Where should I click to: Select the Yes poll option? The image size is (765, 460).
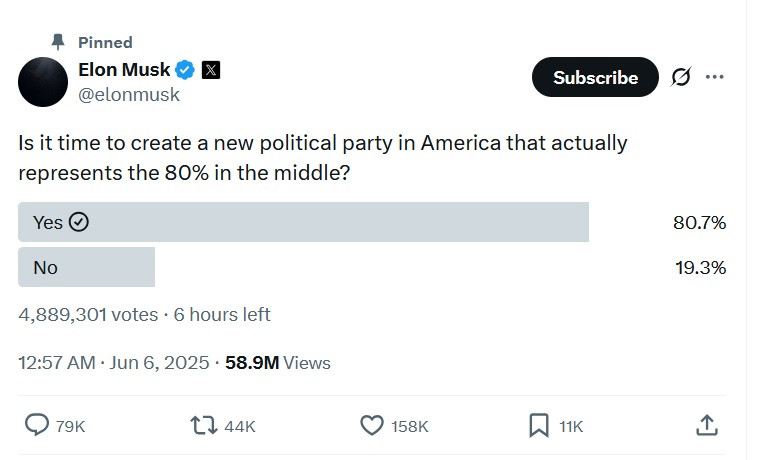[x=47, y=222]
